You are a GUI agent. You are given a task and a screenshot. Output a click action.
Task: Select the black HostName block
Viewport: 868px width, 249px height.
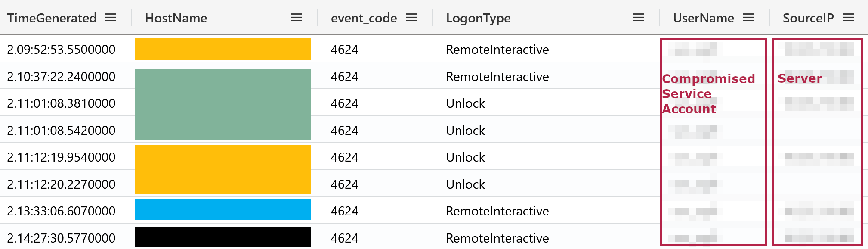click(223, 237)
